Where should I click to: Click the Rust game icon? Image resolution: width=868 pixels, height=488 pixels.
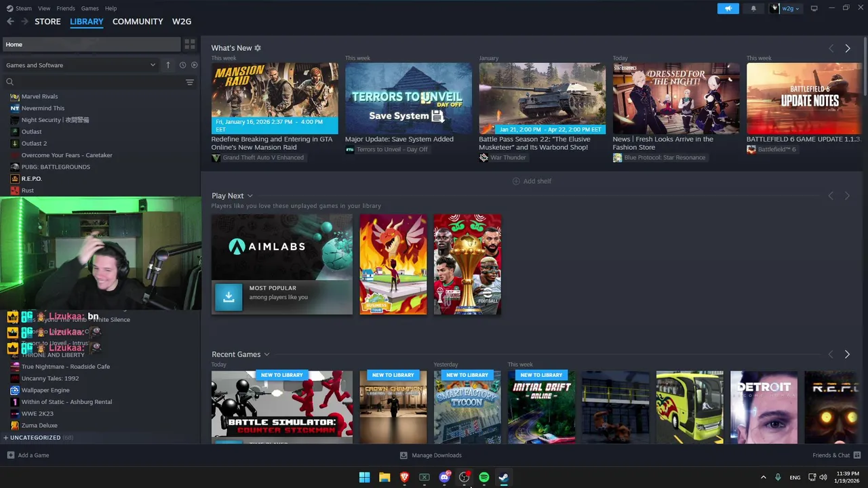(15, 190)
